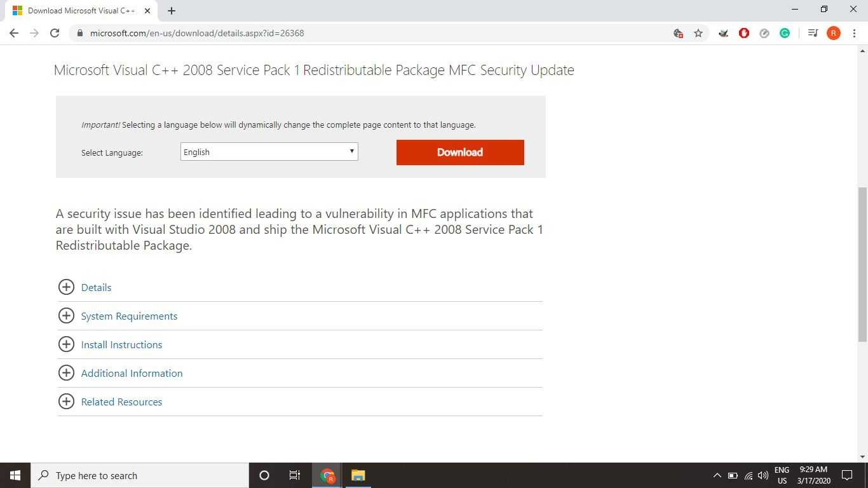Open the Action Center notification icon
Image resolution: width=868 pixels, height=488 pixels.
point(847,475)
